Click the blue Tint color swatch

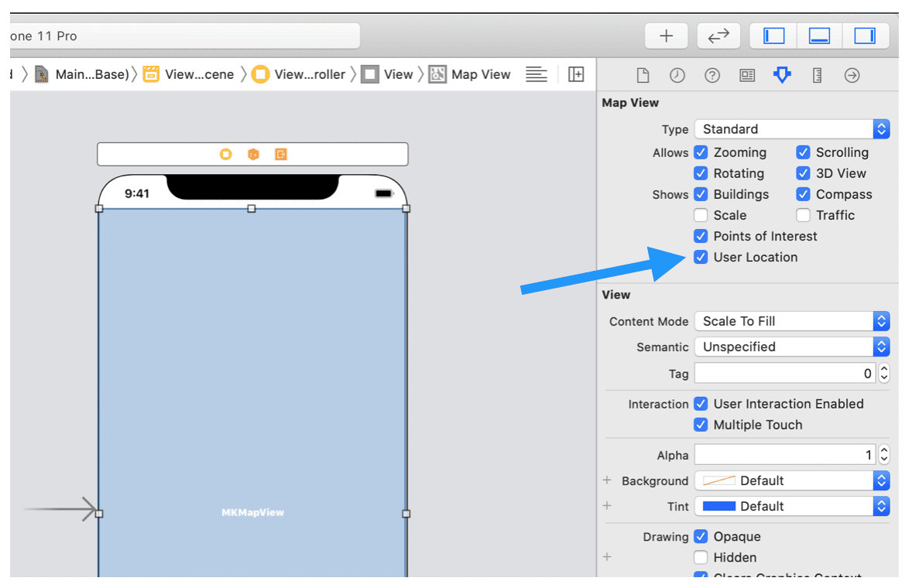pos(719,506)
